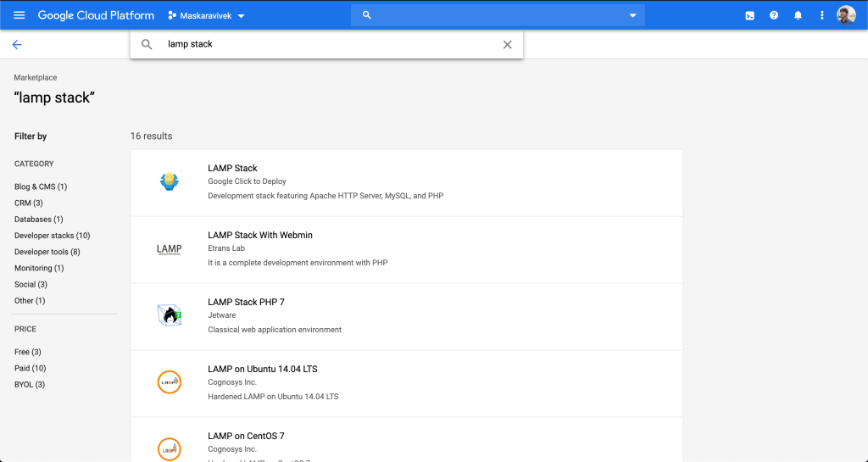Click the Marketplace breadcrumb

point(36,77)
